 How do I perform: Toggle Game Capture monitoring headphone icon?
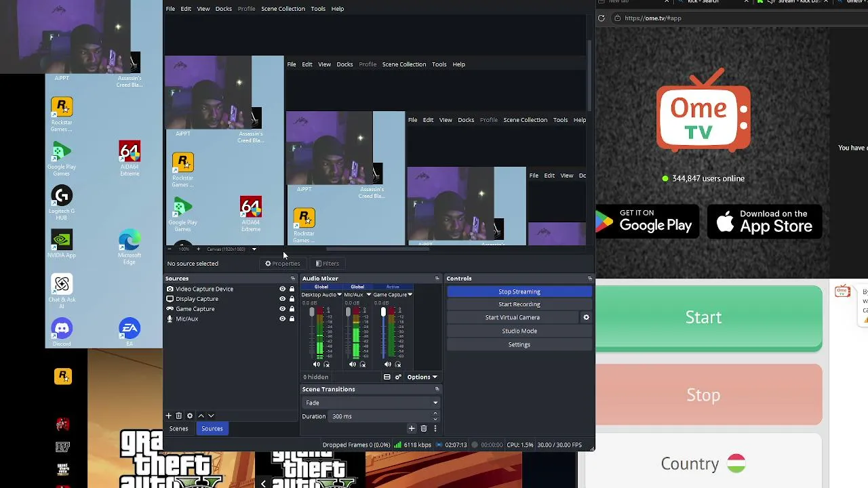pyautogui.click(x=399, y=365)
